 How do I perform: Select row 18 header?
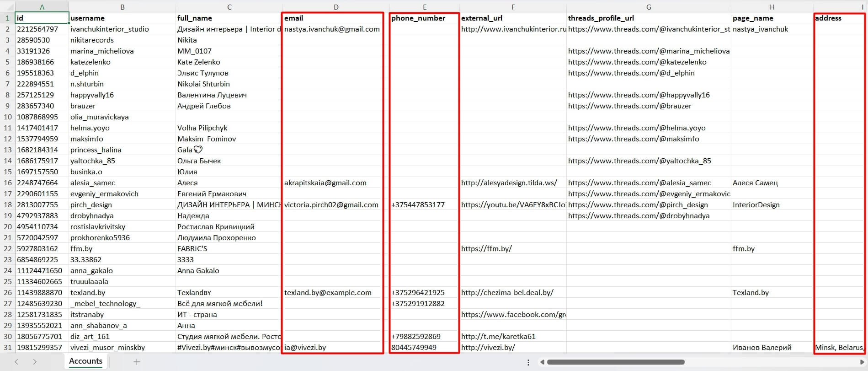pyautogui.click(x=7, y=204)
